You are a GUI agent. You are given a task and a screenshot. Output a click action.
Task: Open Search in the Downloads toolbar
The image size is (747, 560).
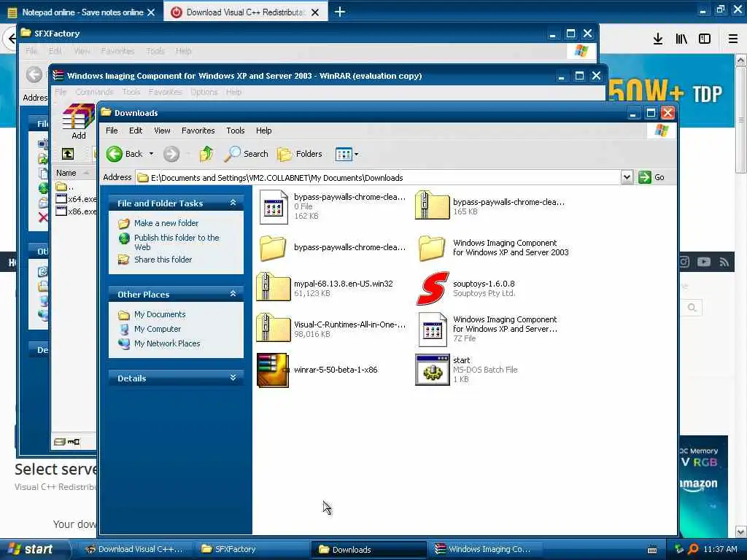(x=247, y=154)
